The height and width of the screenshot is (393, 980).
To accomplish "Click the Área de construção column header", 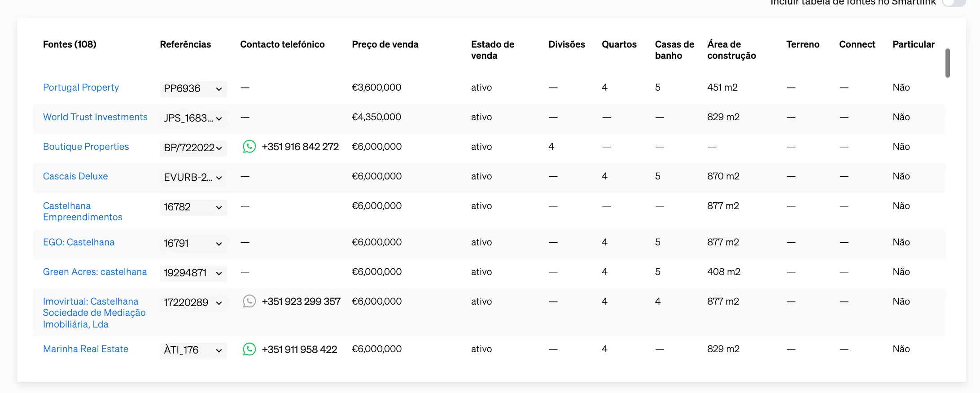I will [x=731, y=50].
